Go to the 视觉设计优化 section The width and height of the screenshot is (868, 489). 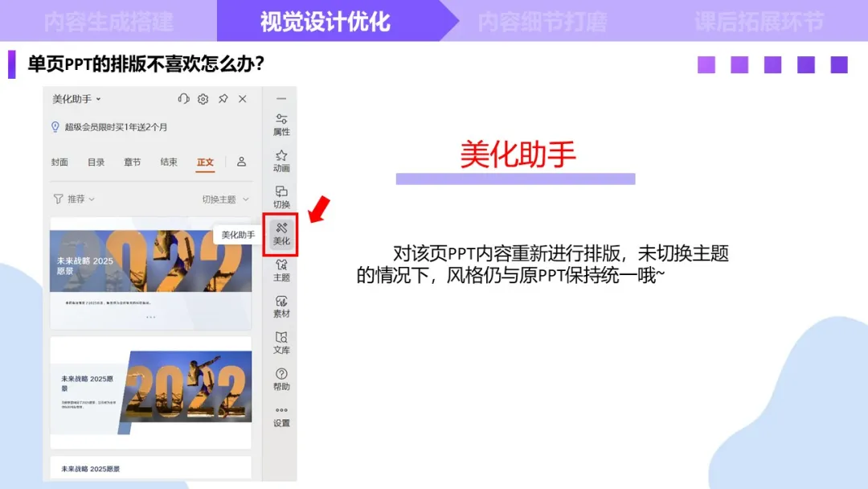click(x=325, y=22)
